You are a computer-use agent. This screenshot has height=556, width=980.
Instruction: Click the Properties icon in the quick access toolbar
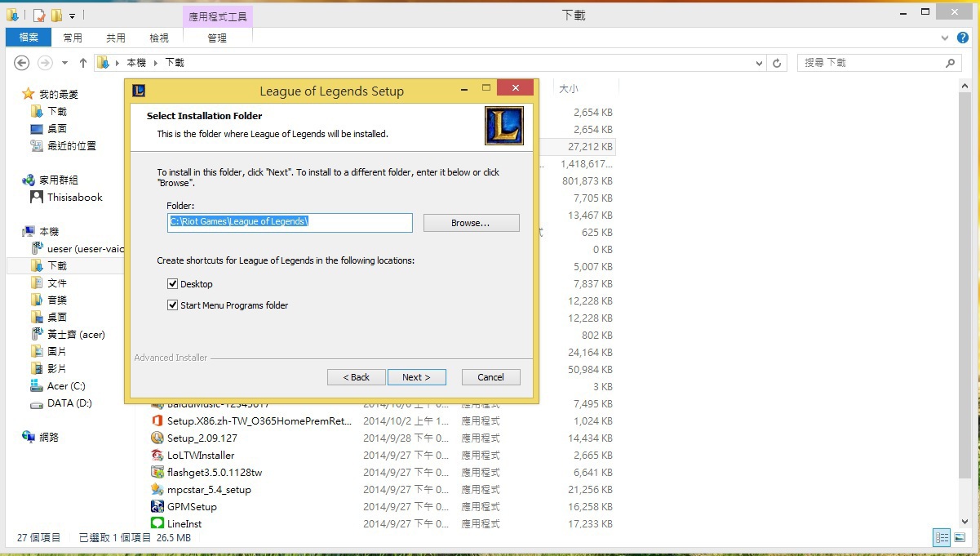point(39,15)
